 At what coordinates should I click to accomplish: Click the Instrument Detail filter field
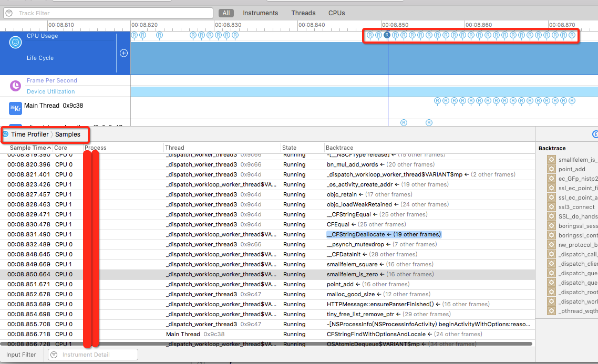(92, 355)
